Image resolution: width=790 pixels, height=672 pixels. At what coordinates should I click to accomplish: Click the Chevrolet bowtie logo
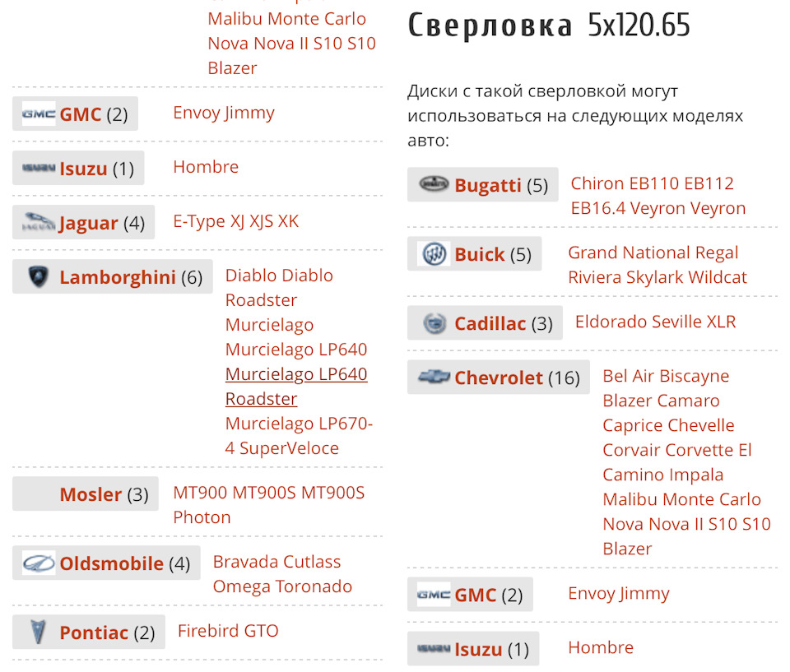click(434, 377)
